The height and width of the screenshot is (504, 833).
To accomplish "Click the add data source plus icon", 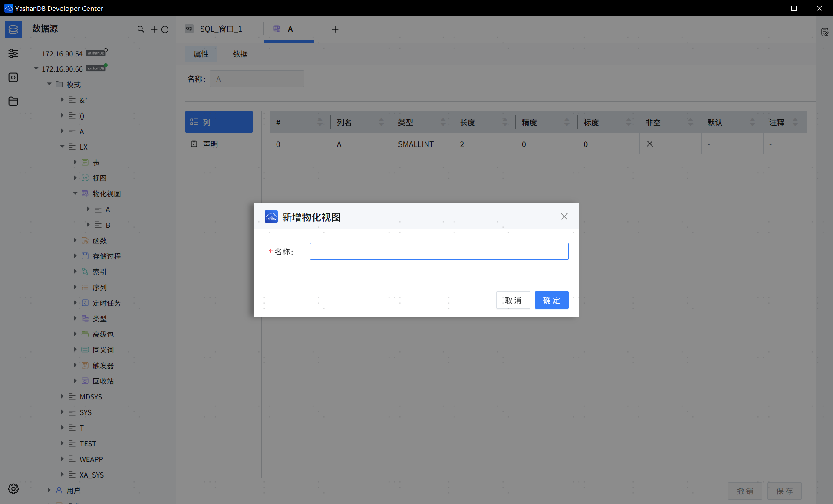I will point(154,29).
